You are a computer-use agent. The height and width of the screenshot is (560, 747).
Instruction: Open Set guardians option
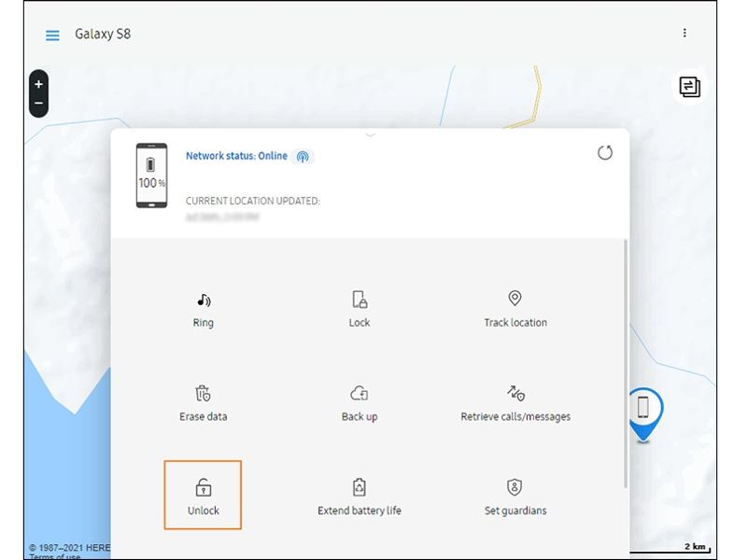(515, 497)
